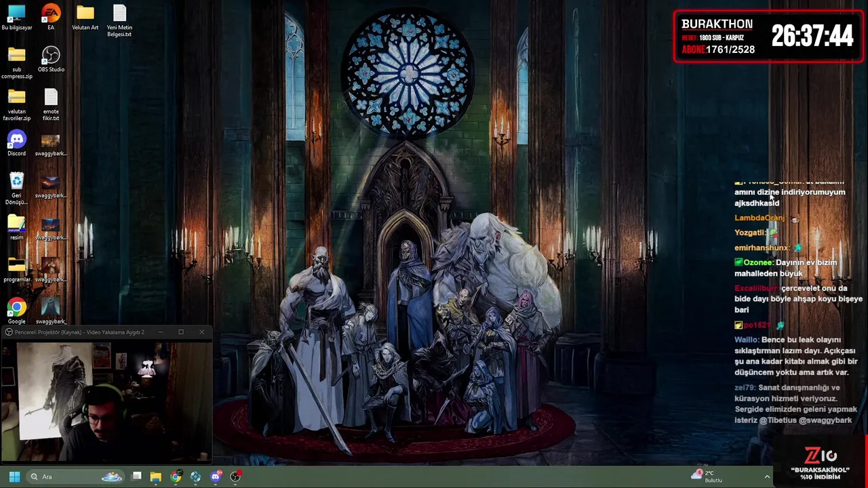Image resolution: width=868 pixels, height=488 pixels.
Task: Close the Pencereli Projektör window
Action: [x=201, y=332]
